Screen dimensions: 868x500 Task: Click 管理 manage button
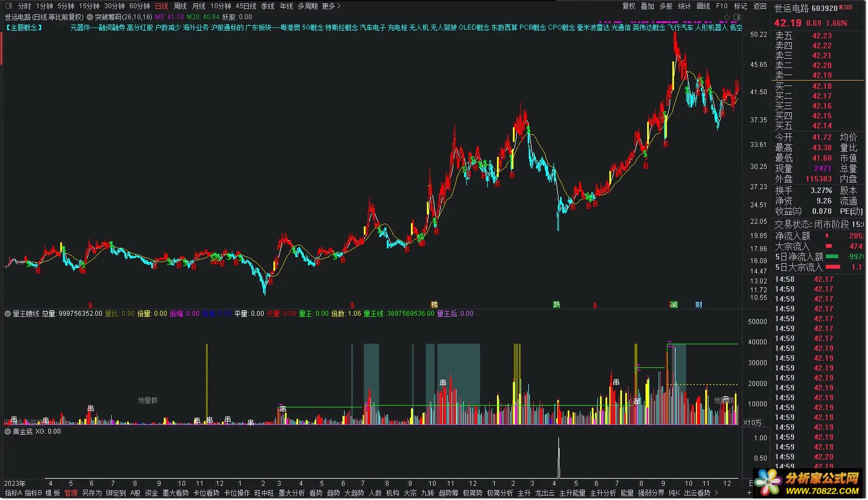coord(71,493)
